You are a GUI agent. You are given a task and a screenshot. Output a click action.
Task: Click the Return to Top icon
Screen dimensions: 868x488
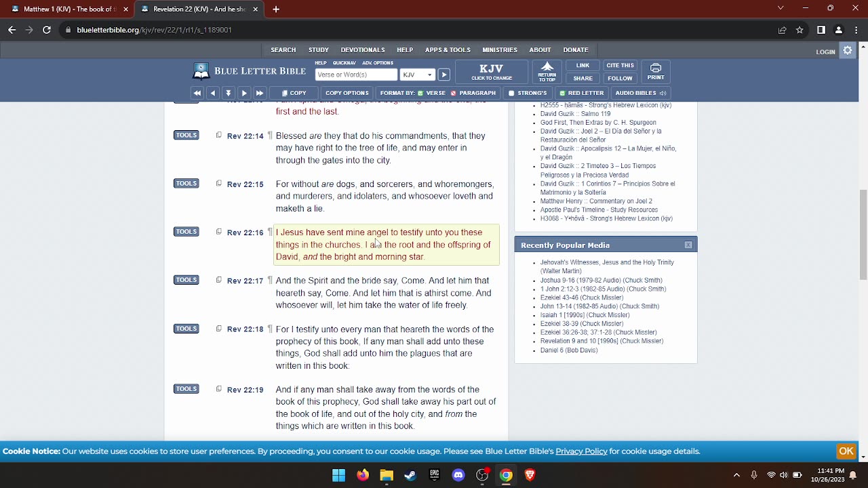pos(547,71)
